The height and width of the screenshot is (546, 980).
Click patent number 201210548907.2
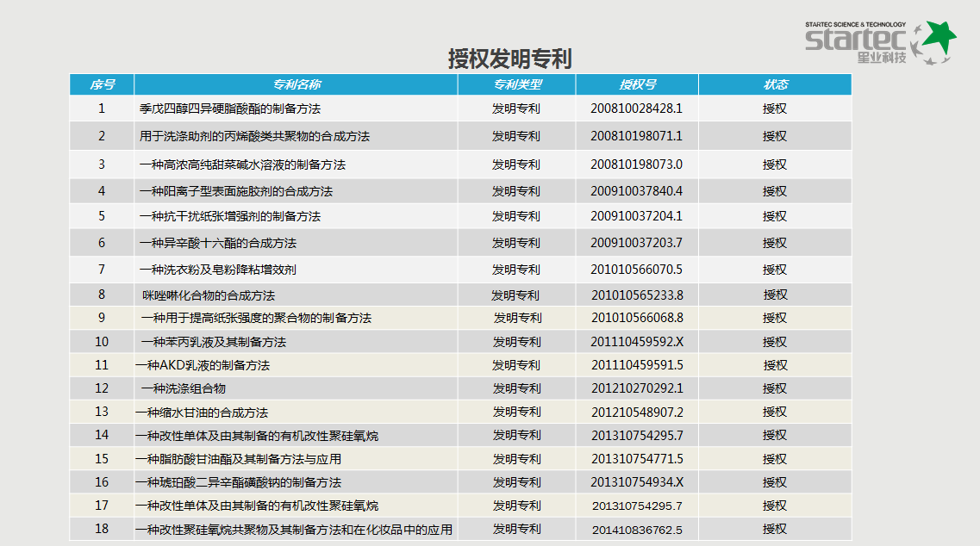[x=637, y=412]
